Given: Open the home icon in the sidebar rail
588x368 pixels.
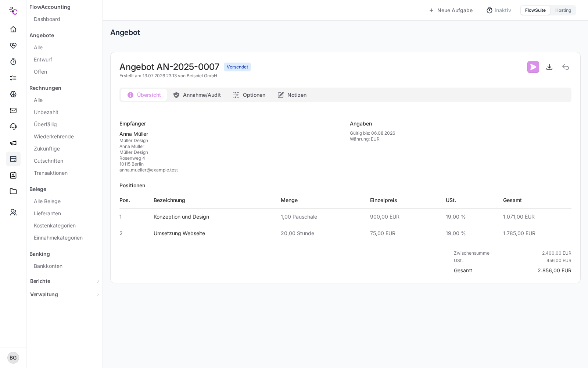Looking at the screenshot, I should click(13, 29).
